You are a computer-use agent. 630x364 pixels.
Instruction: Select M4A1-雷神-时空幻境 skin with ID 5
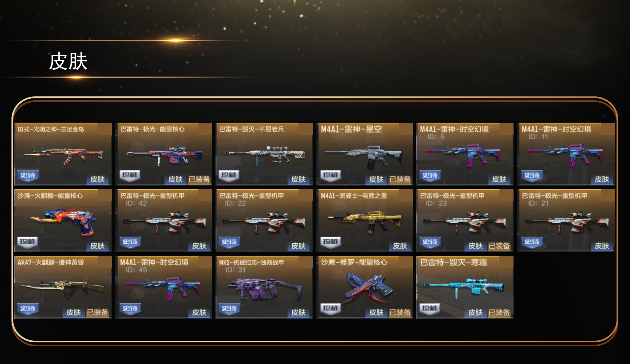465,154
